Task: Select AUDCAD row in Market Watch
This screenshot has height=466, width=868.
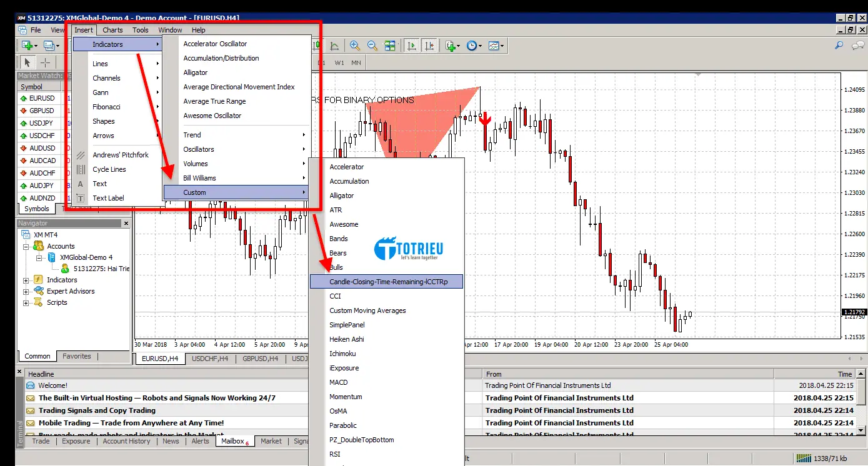Action: point(41,161)
